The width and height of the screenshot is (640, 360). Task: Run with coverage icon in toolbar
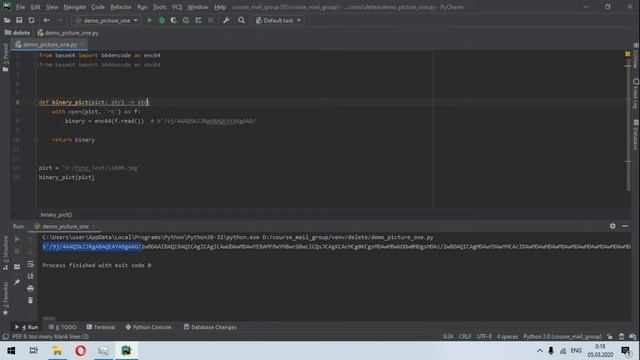[174, 20]
